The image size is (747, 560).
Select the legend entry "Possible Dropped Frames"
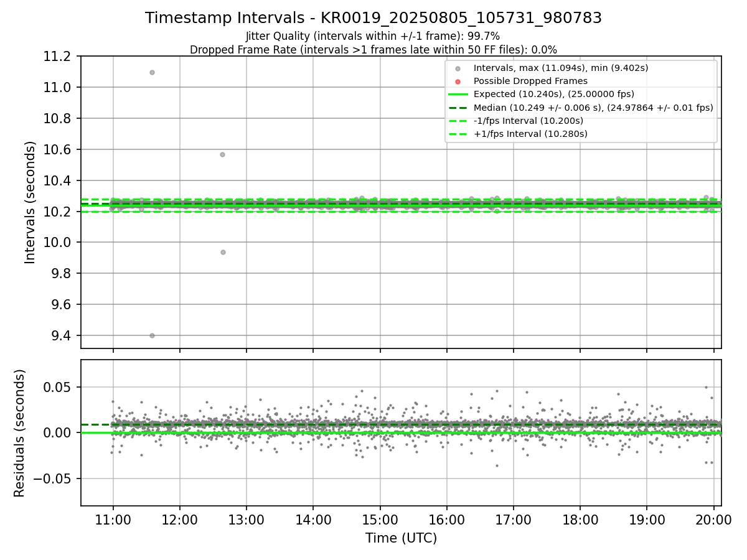[530, 81]
